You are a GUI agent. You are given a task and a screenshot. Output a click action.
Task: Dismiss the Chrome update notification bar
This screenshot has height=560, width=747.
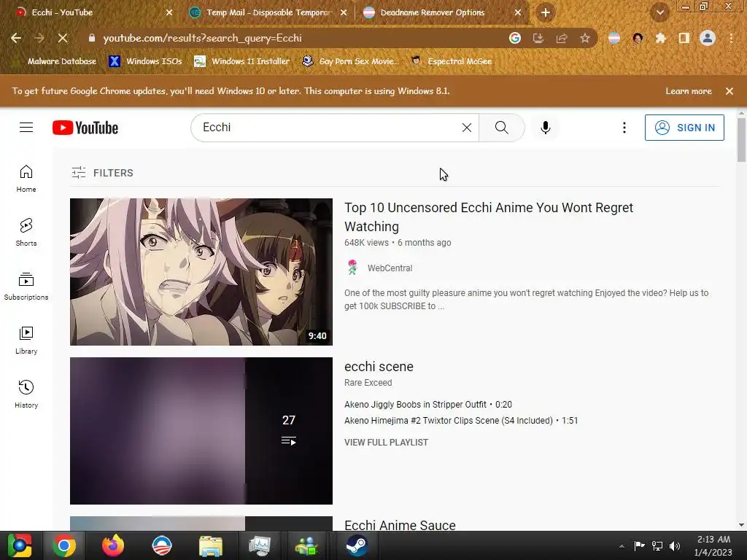pyautogui.click(x=729, y=91)
